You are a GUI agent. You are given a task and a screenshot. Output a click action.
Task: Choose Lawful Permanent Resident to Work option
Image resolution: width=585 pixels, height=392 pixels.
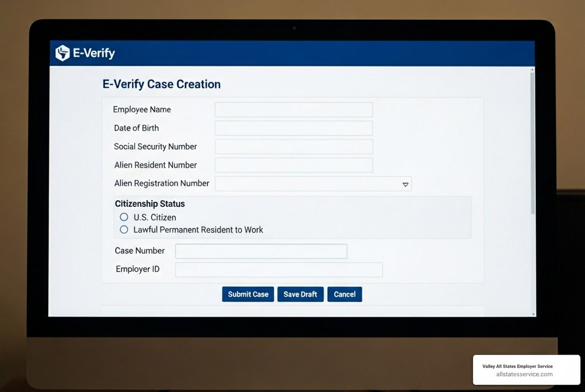(x=124, y=229)
